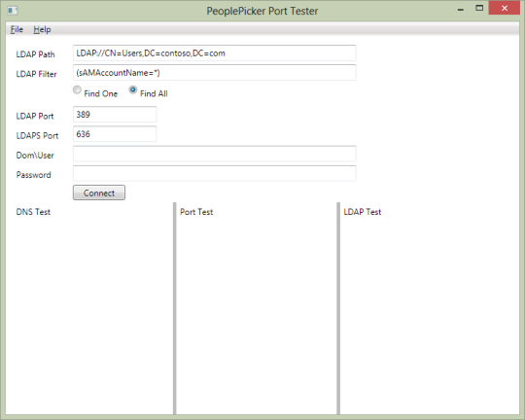Open the Help menu

pos(42,29)
